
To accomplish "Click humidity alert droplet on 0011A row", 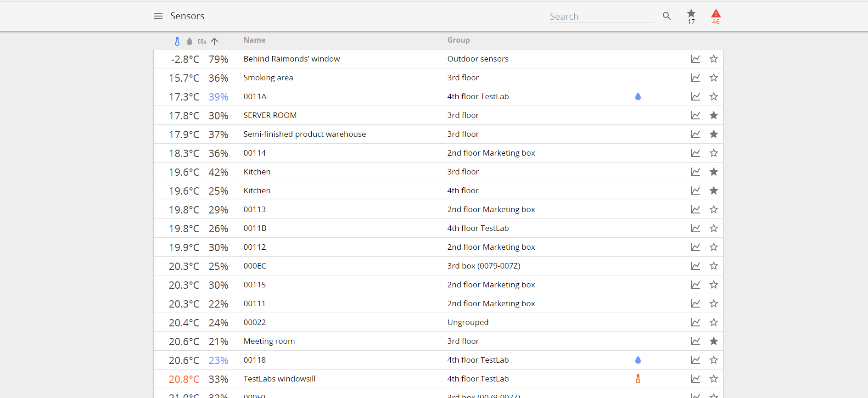I will pos(638,96).
